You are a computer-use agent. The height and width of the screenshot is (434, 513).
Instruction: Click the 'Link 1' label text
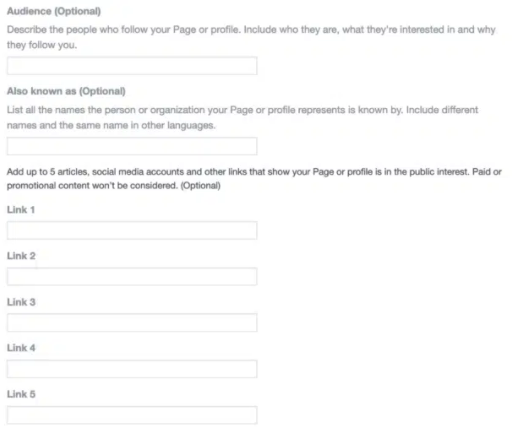21,210
